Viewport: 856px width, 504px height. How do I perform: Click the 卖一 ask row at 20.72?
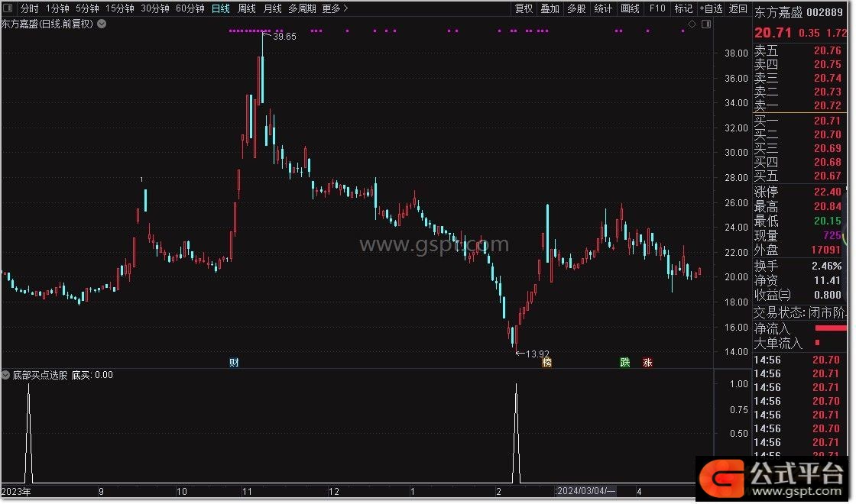click(x=798, y=105)
